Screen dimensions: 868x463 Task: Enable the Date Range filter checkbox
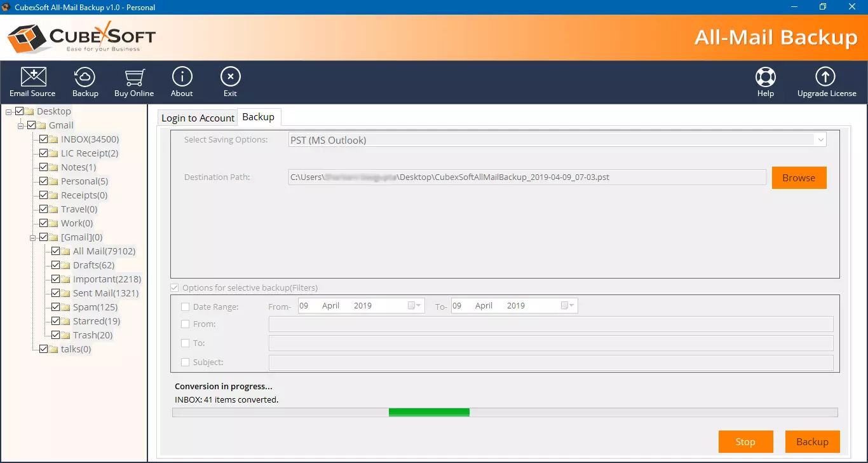click(x=186, y=307)
